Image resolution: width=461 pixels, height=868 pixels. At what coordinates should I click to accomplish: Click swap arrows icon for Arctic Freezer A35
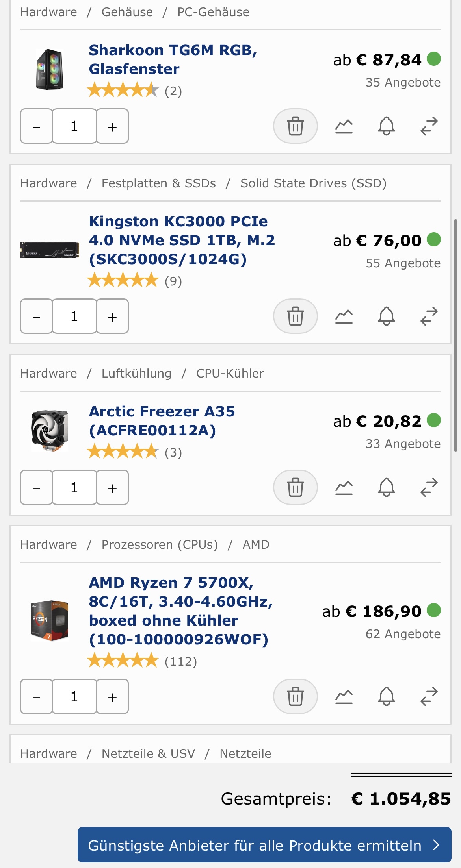(429, 487)
